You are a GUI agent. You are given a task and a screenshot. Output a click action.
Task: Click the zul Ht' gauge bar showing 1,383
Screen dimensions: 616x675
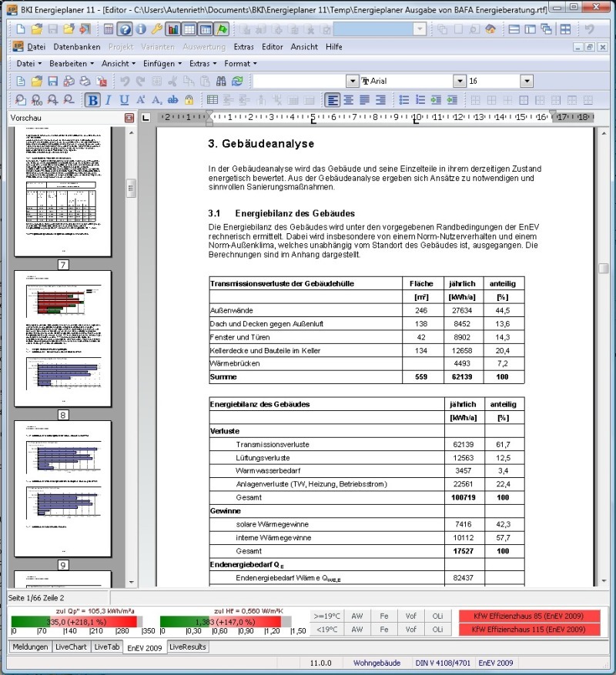pyautogui.click(x=226, y=622)
